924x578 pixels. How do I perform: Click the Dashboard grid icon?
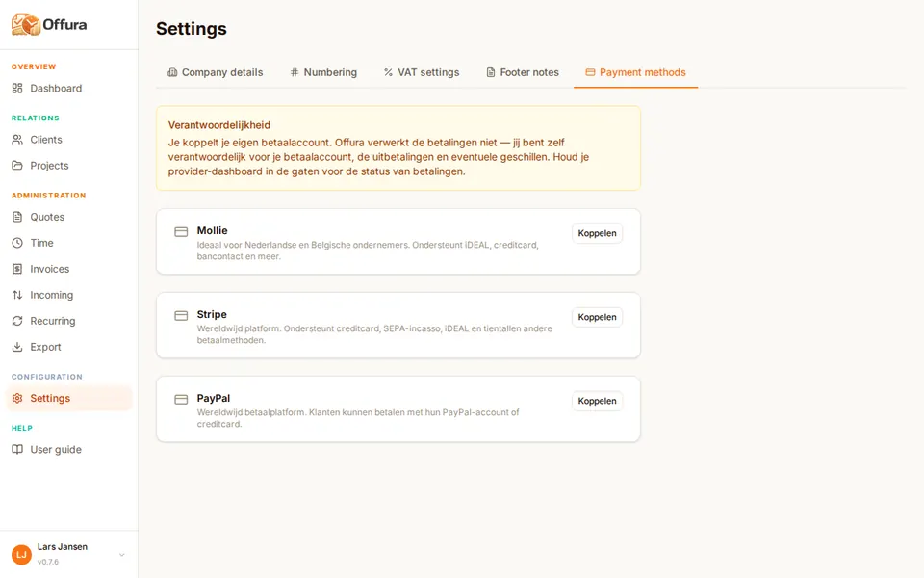click(17, 88)
